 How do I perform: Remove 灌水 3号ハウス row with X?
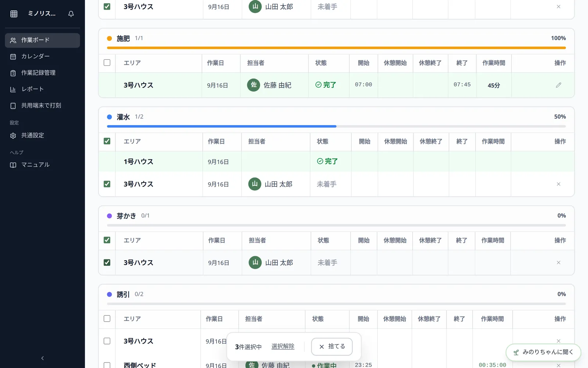558,184
